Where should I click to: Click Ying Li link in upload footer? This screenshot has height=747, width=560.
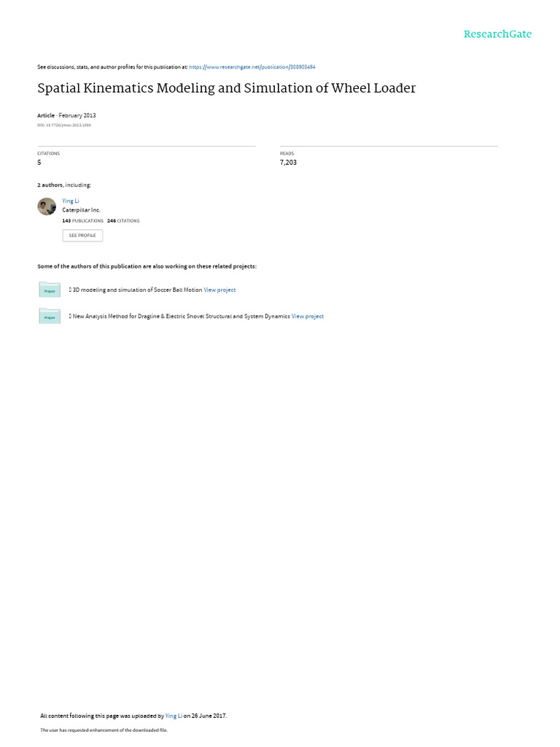174,716
